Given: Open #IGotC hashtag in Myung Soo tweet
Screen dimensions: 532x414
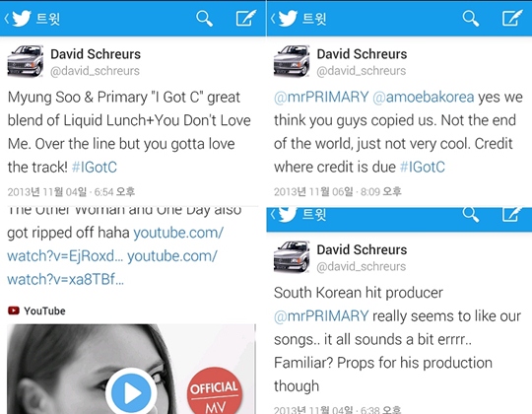Looking at the screenshot, I should [95, 167].
